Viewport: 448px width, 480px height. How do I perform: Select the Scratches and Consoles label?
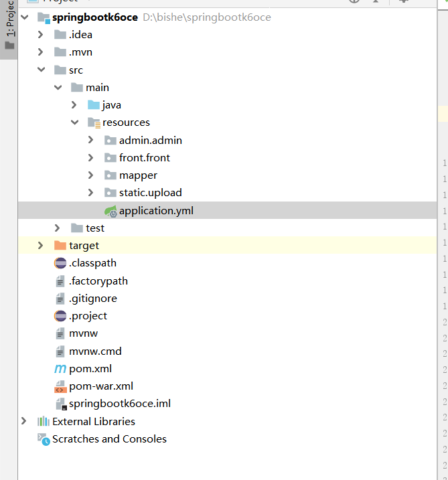[109, 439]
